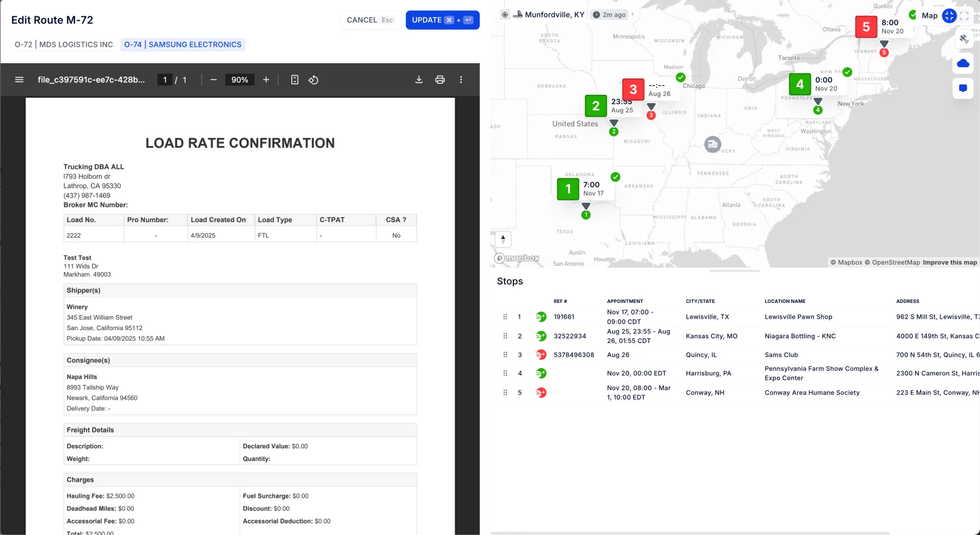Expand map to fullscreen icon

coord(964,16)
